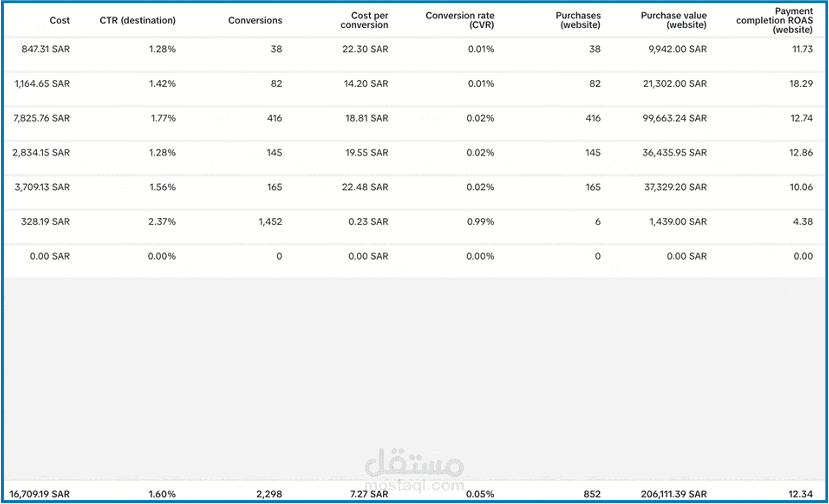Click the 18.29 ROAS value
The width and height of the screenshot is (829, 504).
801,83
